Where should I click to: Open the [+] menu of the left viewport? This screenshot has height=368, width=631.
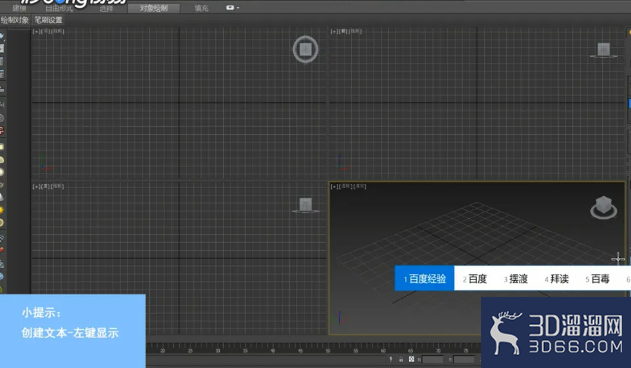(36, 186)
